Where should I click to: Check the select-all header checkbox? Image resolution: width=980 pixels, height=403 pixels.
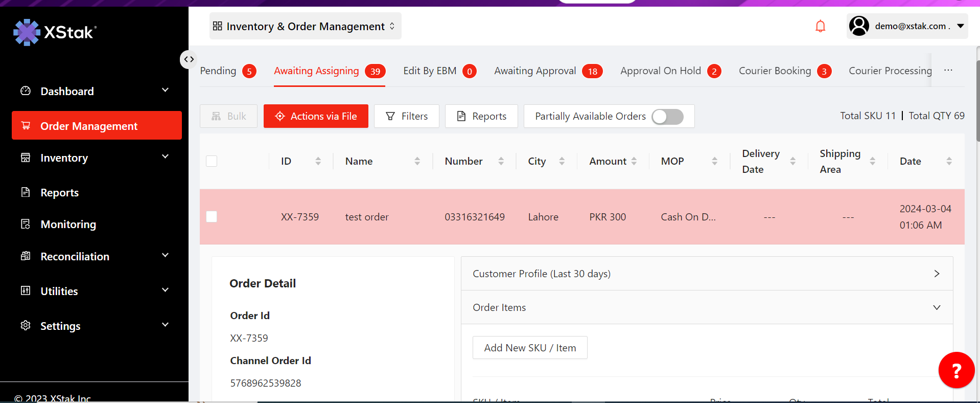[212, 161]
